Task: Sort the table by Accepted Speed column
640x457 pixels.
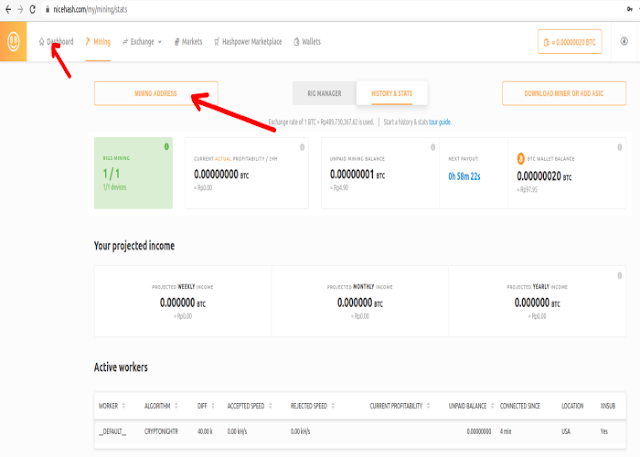Action: (x=249, y=406)
